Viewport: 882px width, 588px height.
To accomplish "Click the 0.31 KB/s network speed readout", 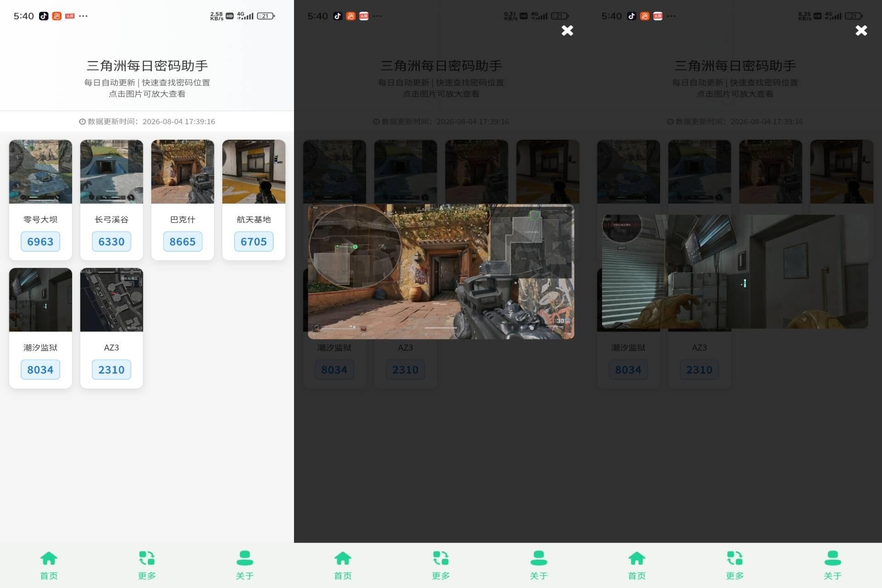I will [x=510, y=16].
